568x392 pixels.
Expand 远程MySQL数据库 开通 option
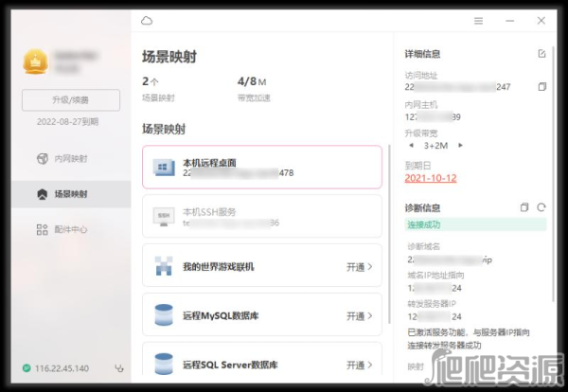tap(360, 316)
